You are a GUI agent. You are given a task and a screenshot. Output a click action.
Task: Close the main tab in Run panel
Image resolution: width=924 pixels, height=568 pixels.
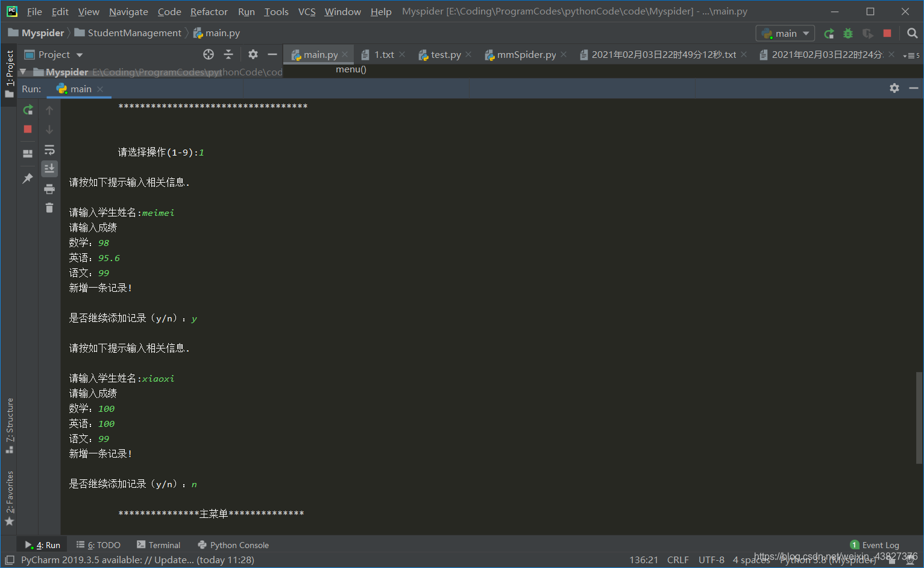[100, 89]
